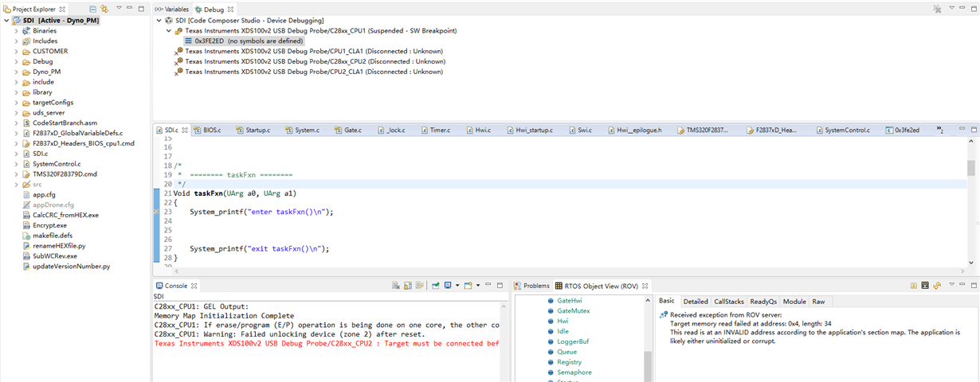Screen dimensions: 980x382
Task: Open Project Explorer view menu arrow
Action: click(x=118, y=9)
